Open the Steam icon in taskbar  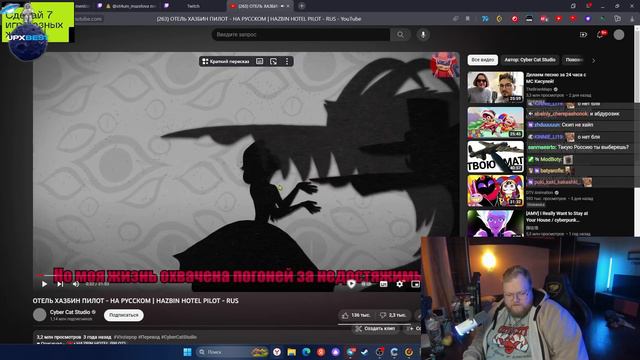365,352
